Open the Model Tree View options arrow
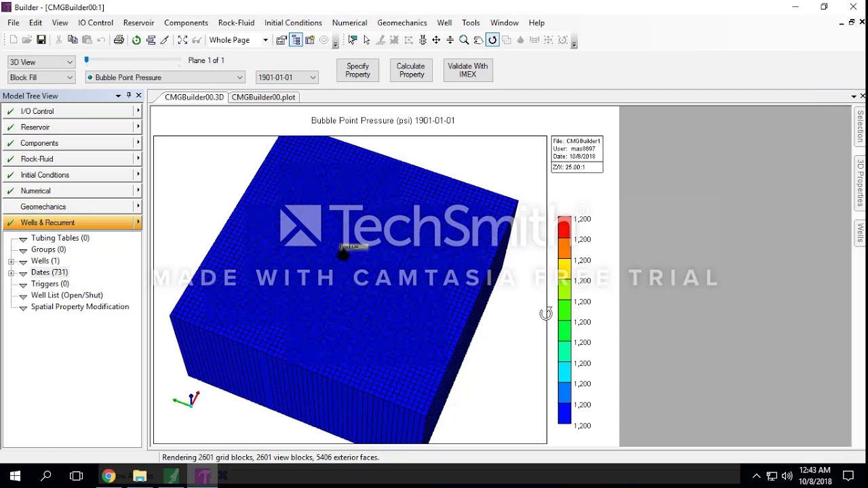The height and width of the screenshot is (488, 868). point(118,96)
